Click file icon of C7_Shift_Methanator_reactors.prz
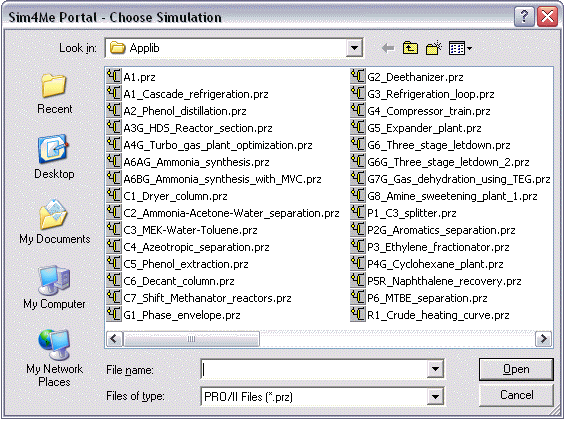566x421 pixels. 114,297
